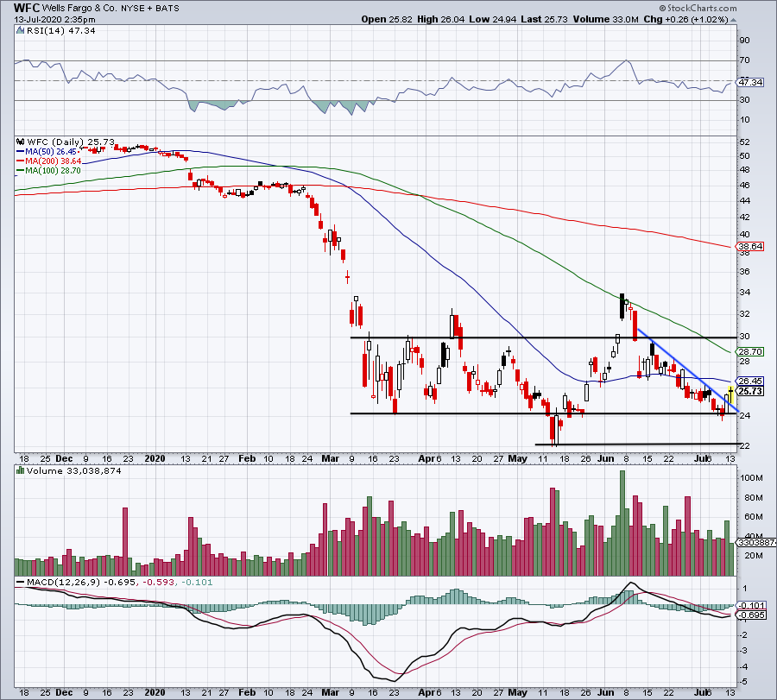Click the yellow highlighted latest candlestick
The height and width of the screenshot is (700, 777).
pos(731,395)
